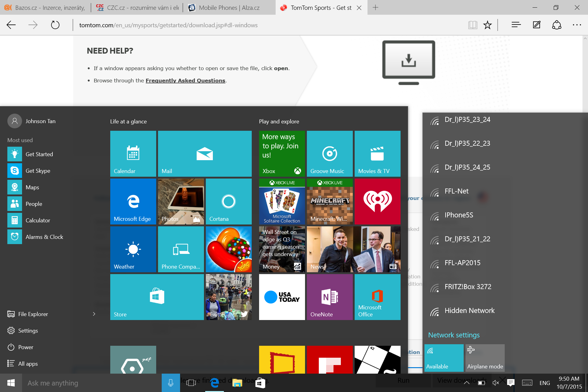Viewport: 588px width, 392px height.
Task: Toggle Airplane mode quick action
Action: tap(485, 358)
